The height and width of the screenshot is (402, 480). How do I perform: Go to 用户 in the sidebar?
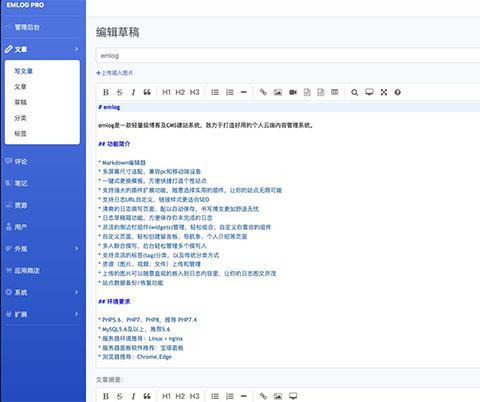(x=21, y=227)
